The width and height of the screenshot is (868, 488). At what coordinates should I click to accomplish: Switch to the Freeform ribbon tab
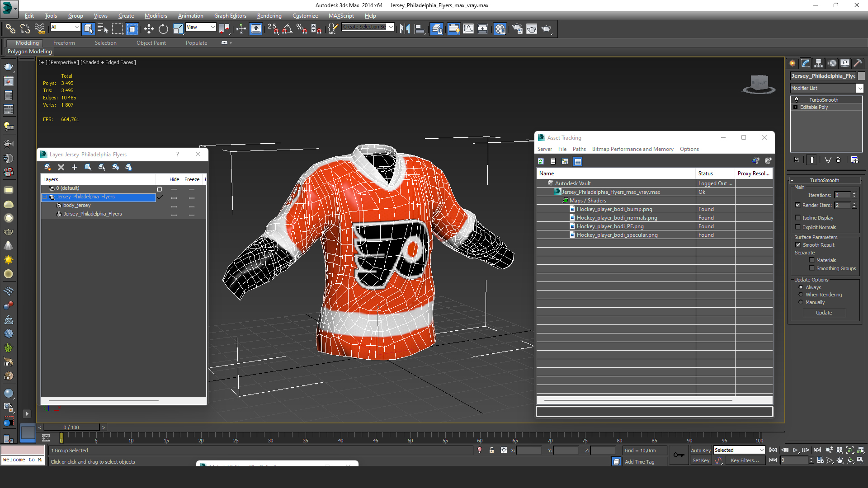click(64, 43)
